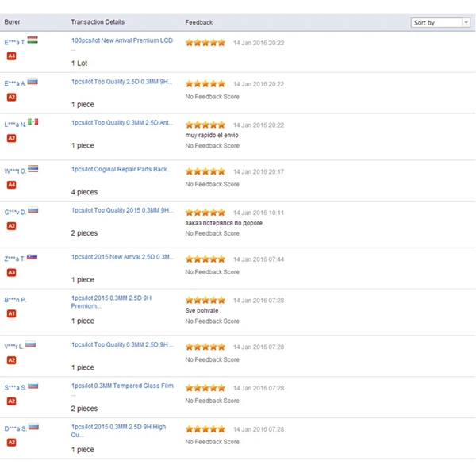Viewport: 476px width, 476px height.
Task: Click the star rating for "muy rapido el envio"
Action: [205, 125]
